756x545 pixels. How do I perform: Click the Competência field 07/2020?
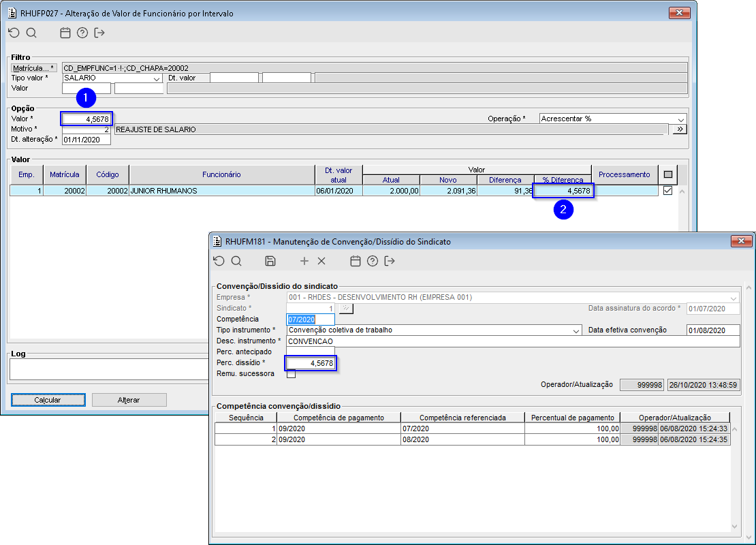pyautogui.click(x=311, y=320)
